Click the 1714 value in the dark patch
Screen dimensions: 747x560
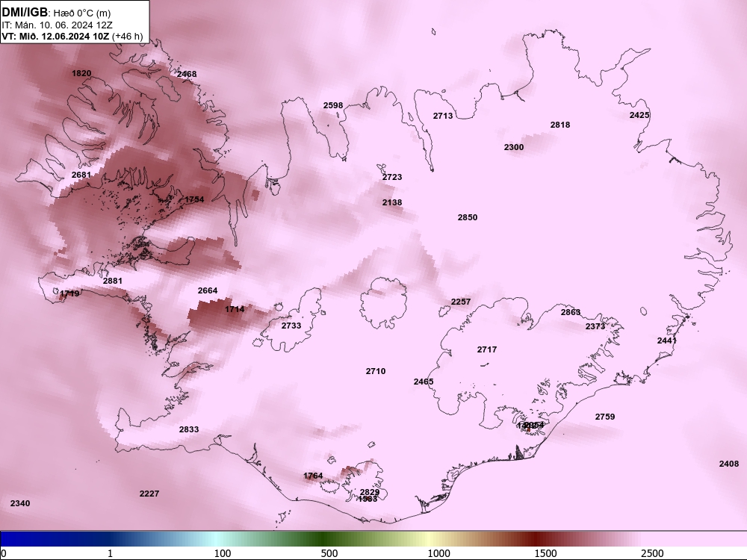point(235,310)
